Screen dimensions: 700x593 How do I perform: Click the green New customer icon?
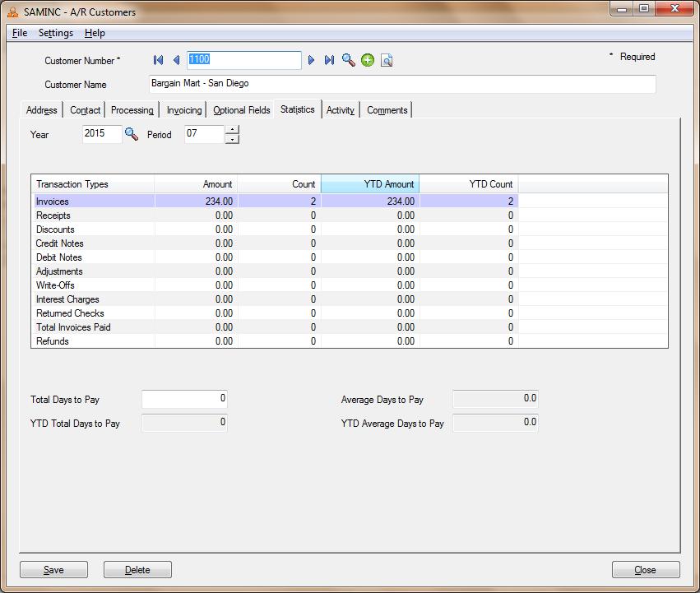click(368, 60)
